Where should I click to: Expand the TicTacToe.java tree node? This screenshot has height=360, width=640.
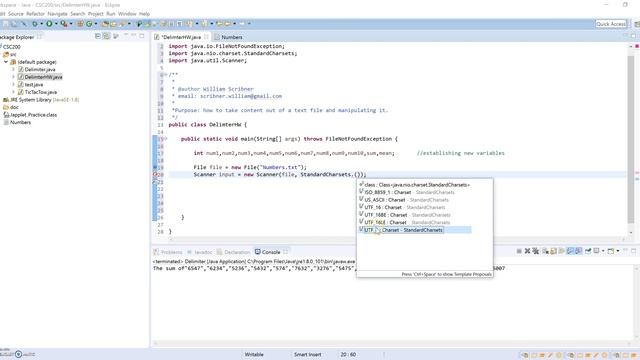[x=13, y=92]
